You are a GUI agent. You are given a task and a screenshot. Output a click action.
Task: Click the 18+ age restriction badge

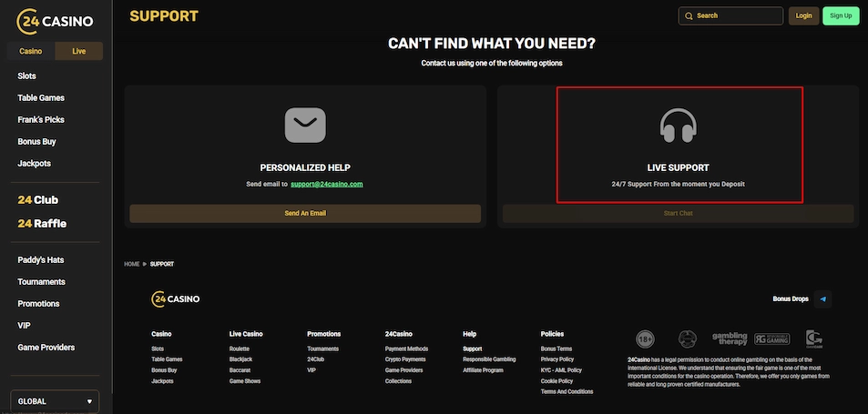(645, 339)
